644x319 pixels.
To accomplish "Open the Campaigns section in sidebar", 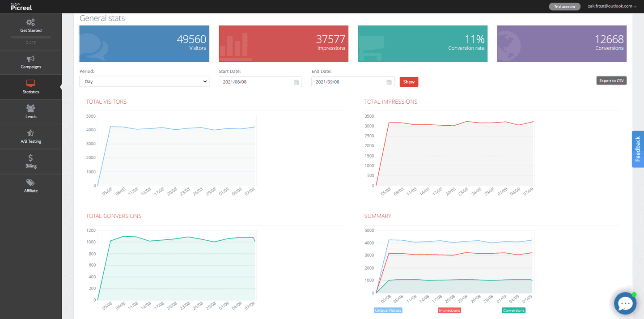I will (x=31, y=62).
